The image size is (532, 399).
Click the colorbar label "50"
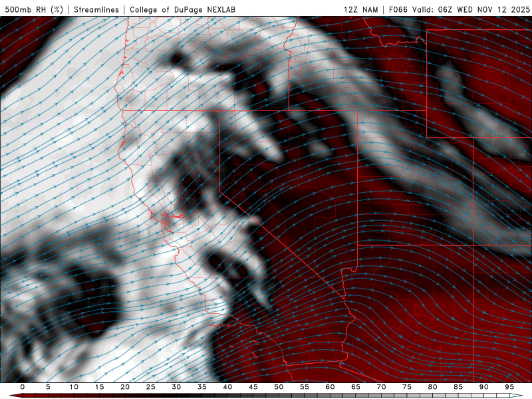pos(279,387)
